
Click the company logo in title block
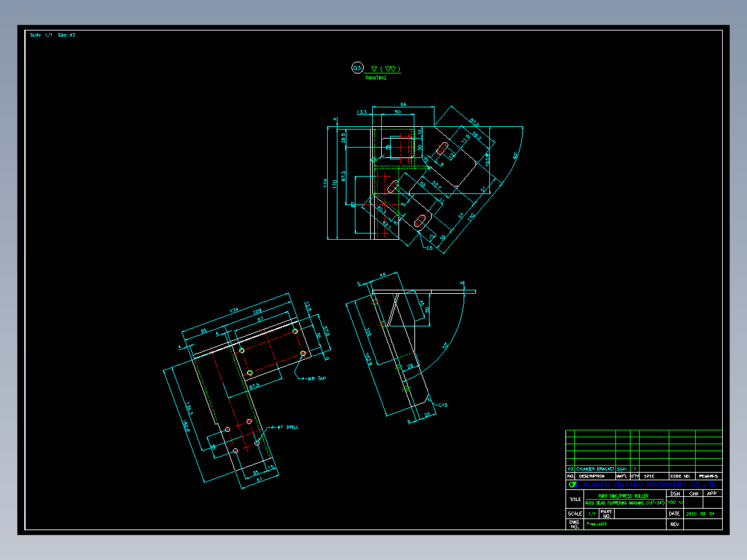(x=574, y=484)
